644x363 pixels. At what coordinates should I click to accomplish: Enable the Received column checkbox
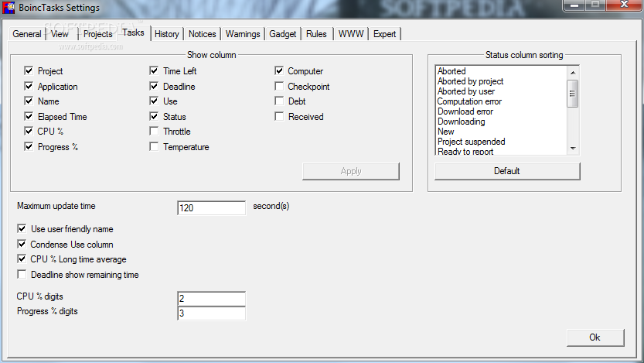[279, 116]
